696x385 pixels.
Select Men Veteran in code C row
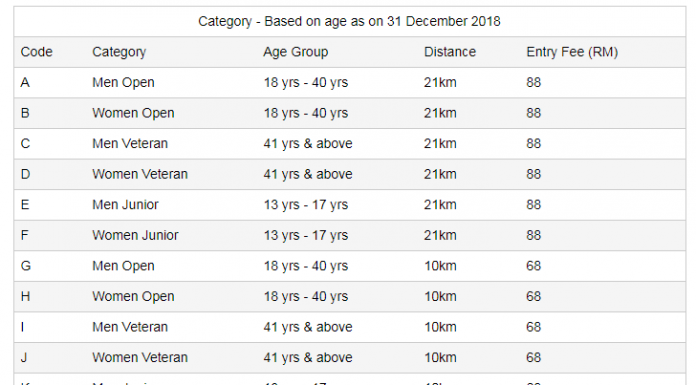[130, 143]
